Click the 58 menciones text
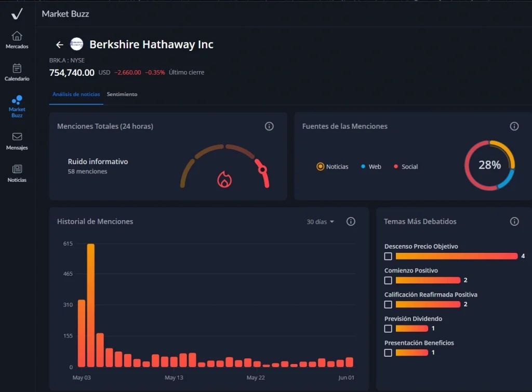 tap(87, 171)
